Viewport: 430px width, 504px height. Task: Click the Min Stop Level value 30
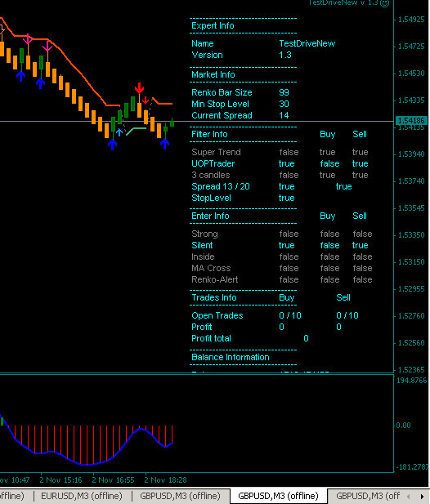284,104
